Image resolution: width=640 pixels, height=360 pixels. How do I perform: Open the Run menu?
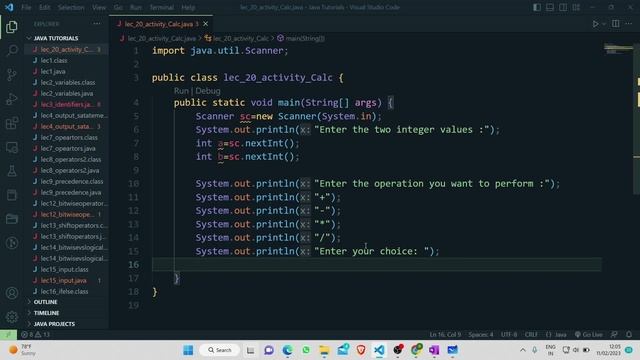pos(136,7)
